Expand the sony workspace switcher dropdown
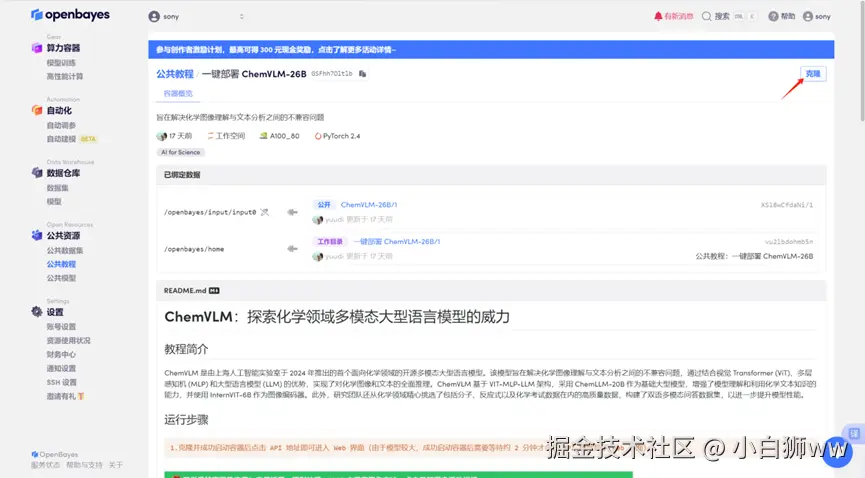865x478 pixels. tap(242, 17)
